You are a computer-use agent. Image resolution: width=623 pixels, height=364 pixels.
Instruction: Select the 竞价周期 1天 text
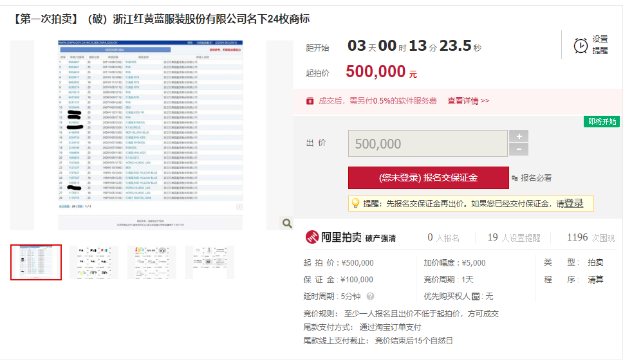(x=449, y=280)
